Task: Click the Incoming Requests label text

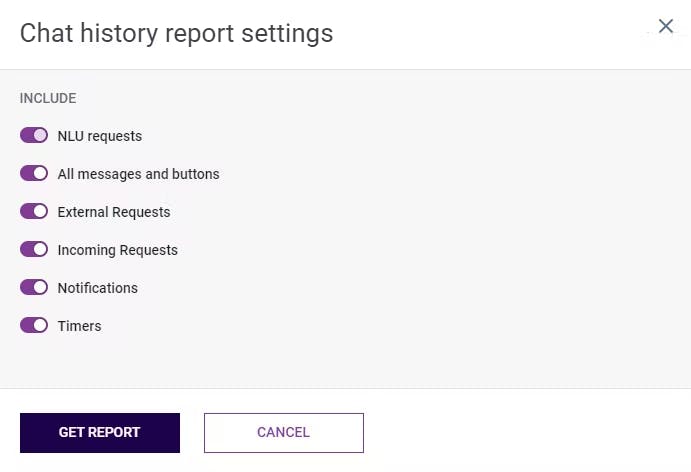Action: pos(118,250)
